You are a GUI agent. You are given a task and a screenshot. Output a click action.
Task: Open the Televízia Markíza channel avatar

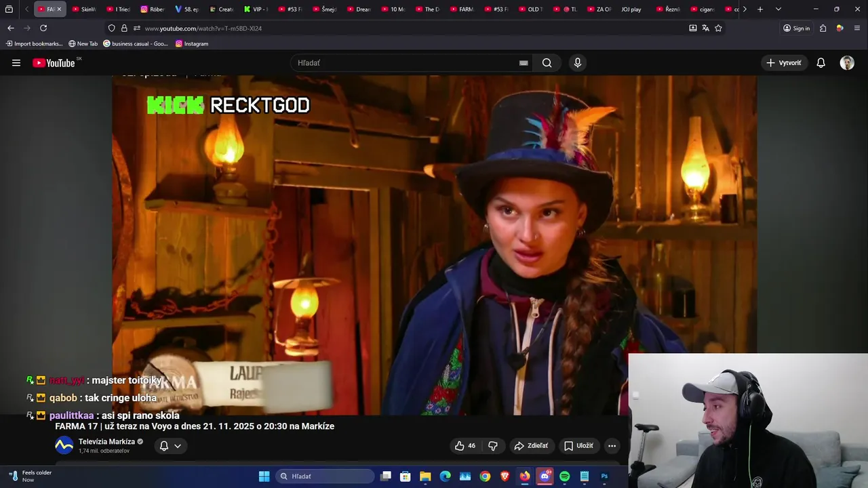(64, 446)
